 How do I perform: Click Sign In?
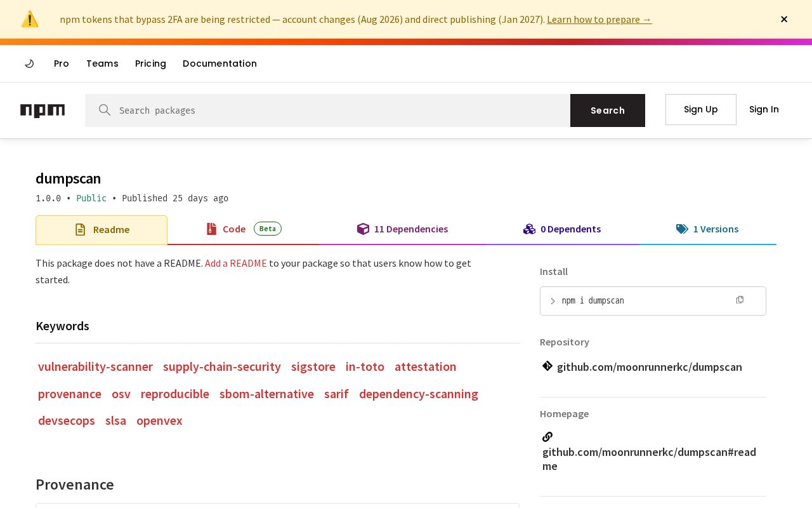pos(764,109)
